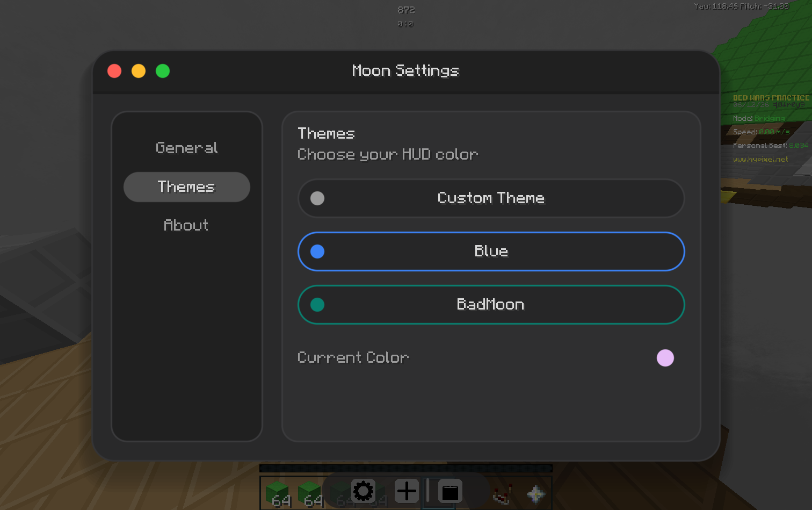Click the Yaw and Pitch readout
Image resolution: width=812 pixels, height=510 pixels.
(x=741, y=6)
